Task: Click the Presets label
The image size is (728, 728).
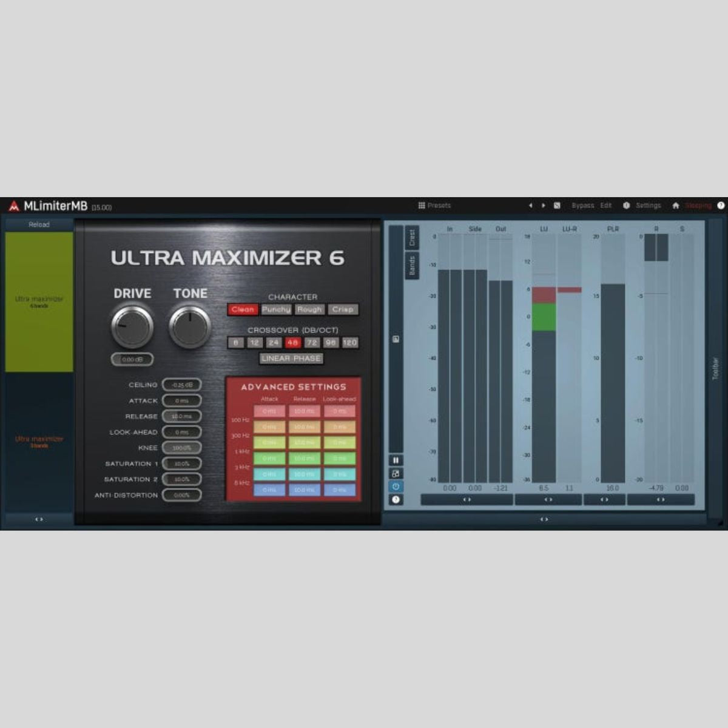Action: click(439, 206)
